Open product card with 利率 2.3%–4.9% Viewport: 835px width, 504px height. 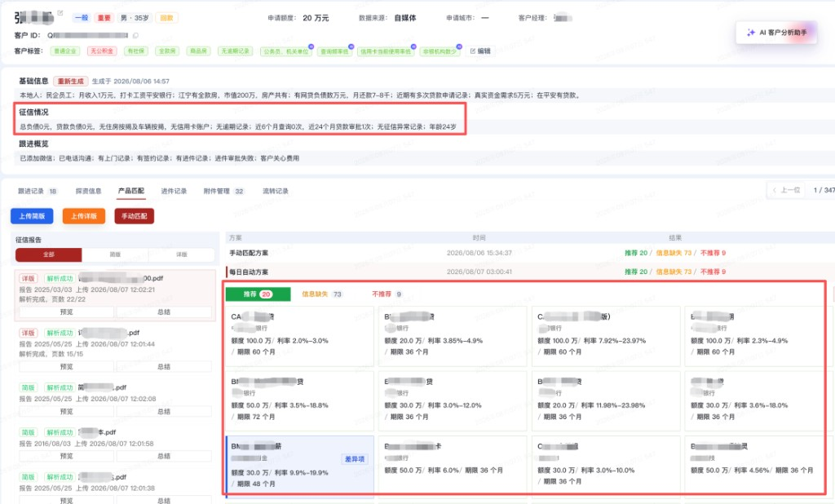point(755,336)
